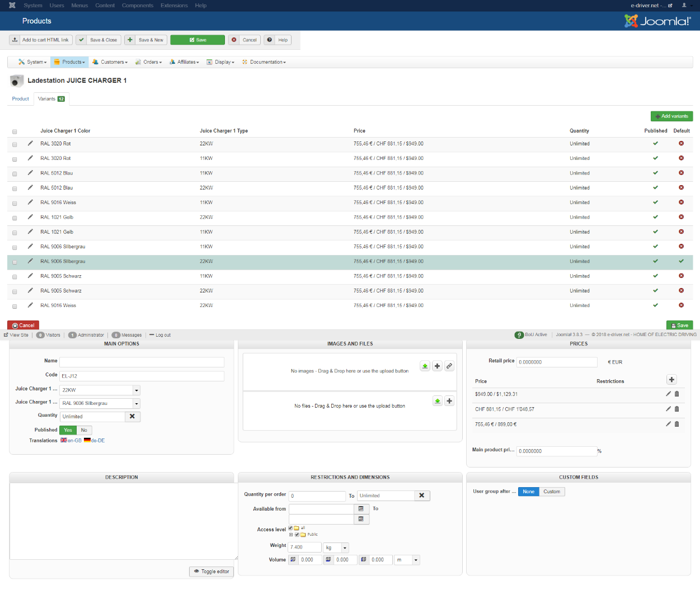Check the box for RAL 1021 Gelb 22KW
Viewport: 700px width, 604px height.
[x=15, y=218]
